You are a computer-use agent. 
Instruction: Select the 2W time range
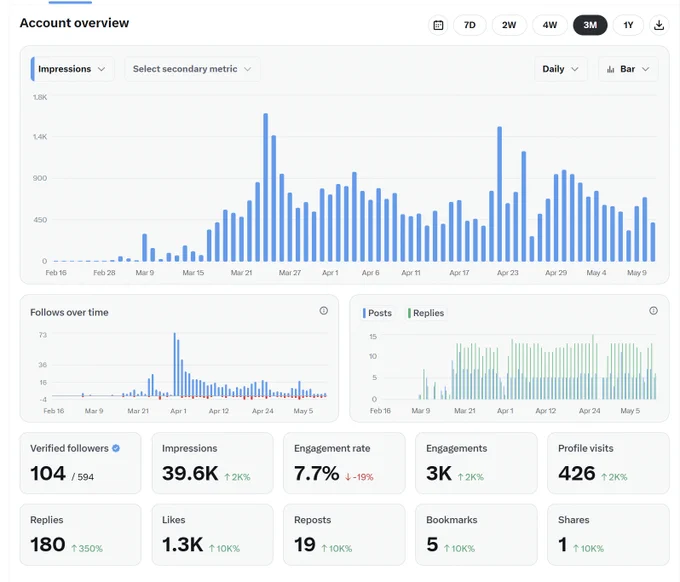[x=509, y=25]
